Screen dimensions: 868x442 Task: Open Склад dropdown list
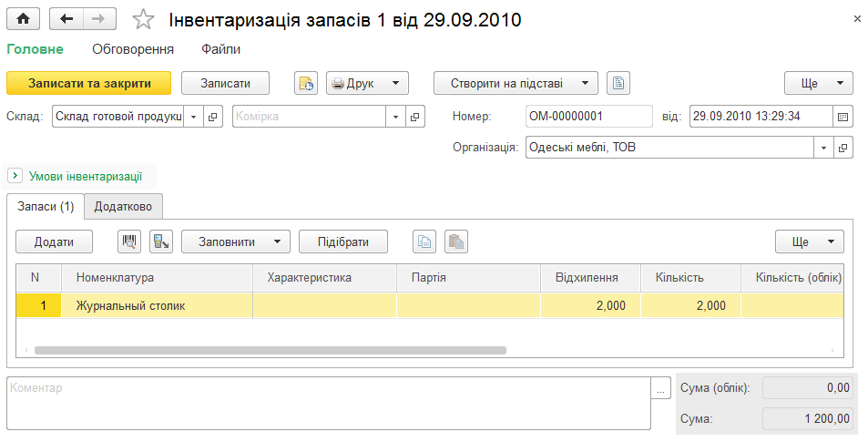193,117
